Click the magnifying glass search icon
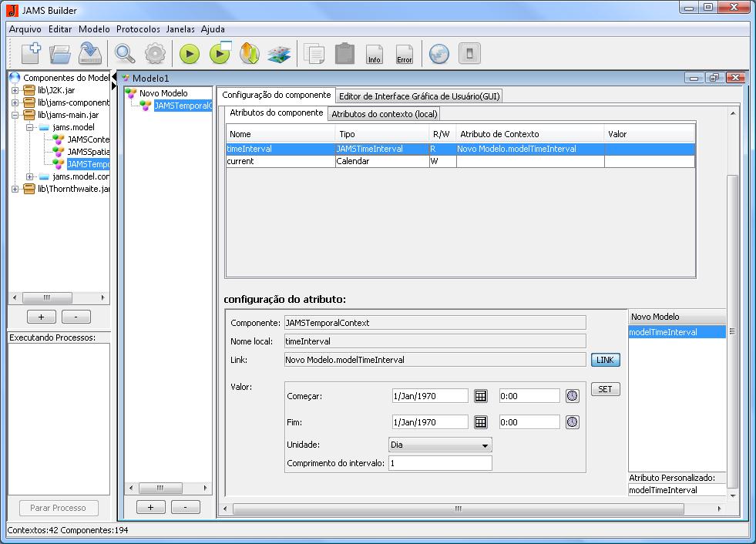The width and height of the screenshot is (756, 544). [x=125, y=54]
